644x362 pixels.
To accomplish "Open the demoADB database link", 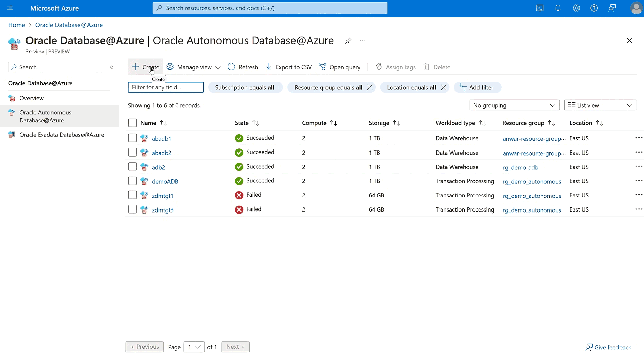I will pyautogui.click(x=165, y=181).
